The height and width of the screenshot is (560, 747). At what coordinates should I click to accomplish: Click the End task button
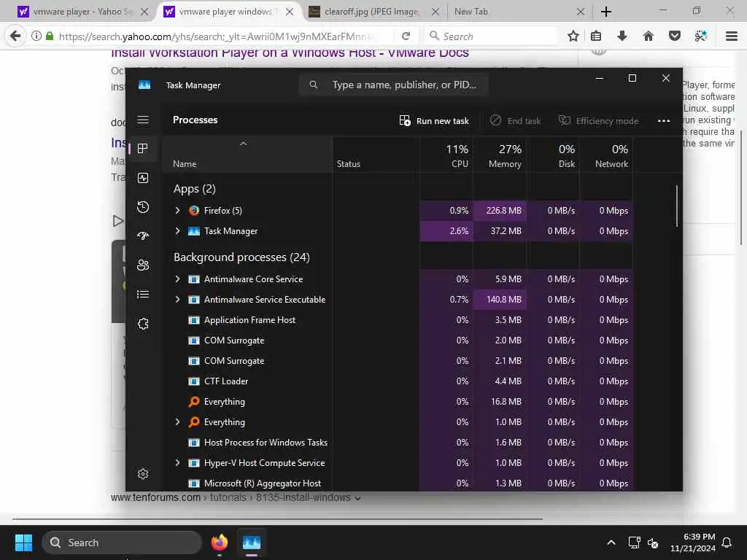[x=516, y=121]
